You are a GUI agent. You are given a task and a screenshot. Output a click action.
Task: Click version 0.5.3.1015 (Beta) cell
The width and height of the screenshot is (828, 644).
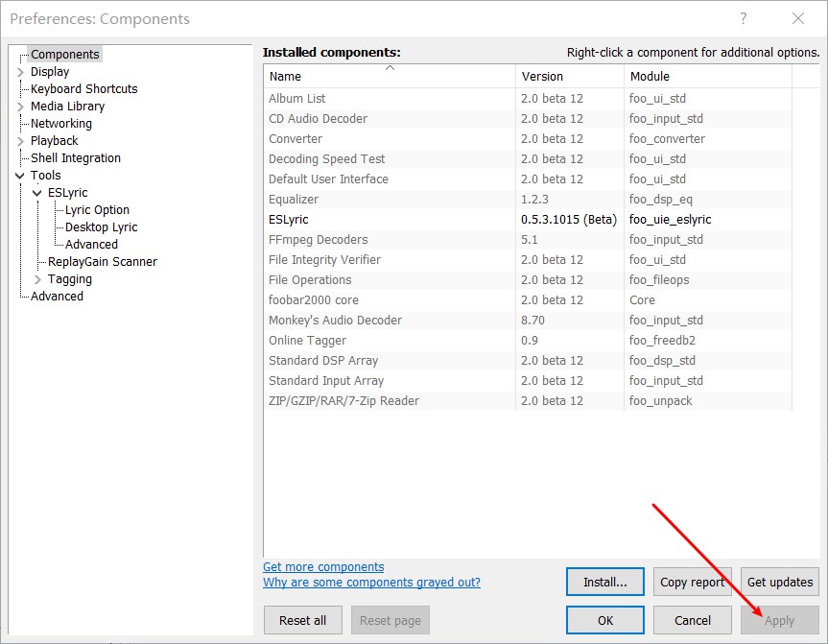tap(568, 219)
